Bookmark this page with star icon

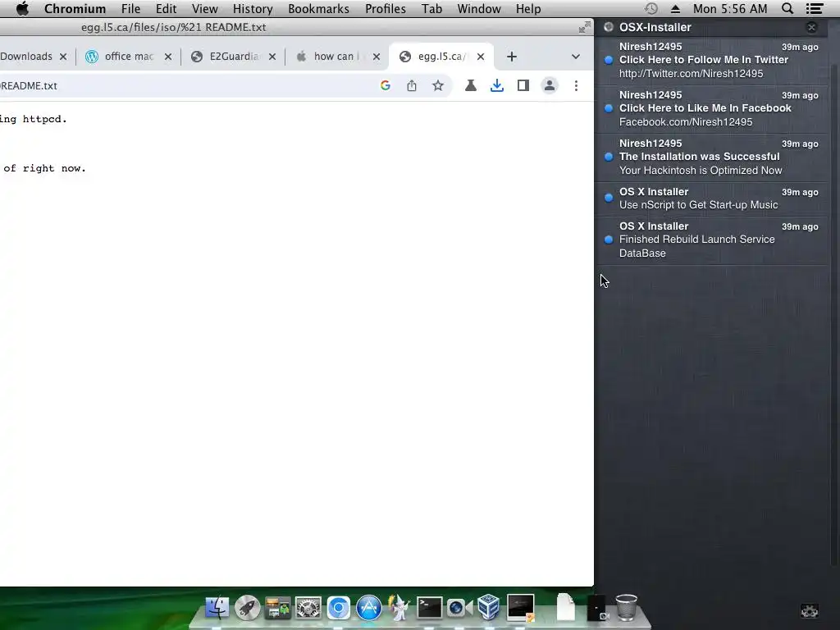[438, 85]
